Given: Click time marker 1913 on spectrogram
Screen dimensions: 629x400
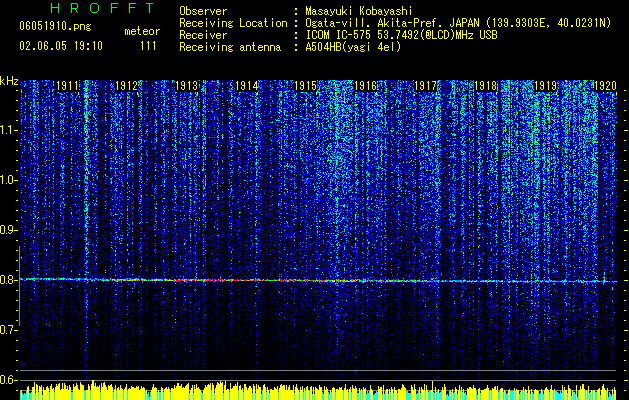Looking at the screenshot, I should (x=187, y=86).
